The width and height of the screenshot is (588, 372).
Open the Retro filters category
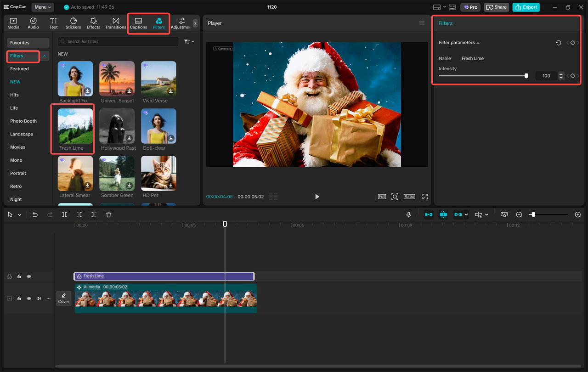point(16,186)
